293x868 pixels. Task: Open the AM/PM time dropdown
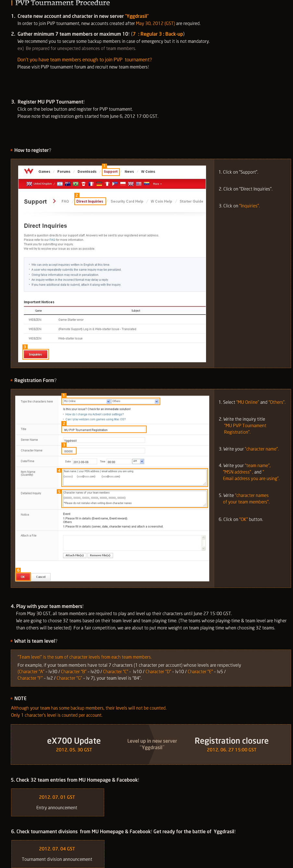(x=138, y=461)
